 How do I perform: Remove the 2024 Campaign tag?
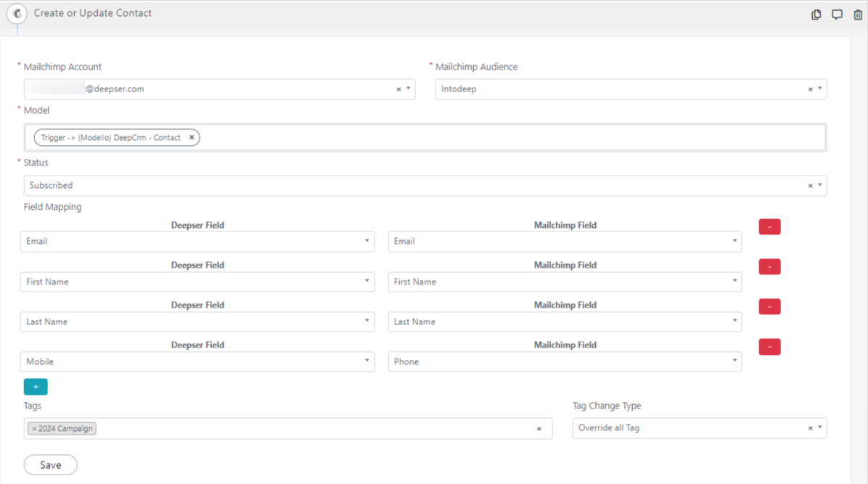coord(34,429)
